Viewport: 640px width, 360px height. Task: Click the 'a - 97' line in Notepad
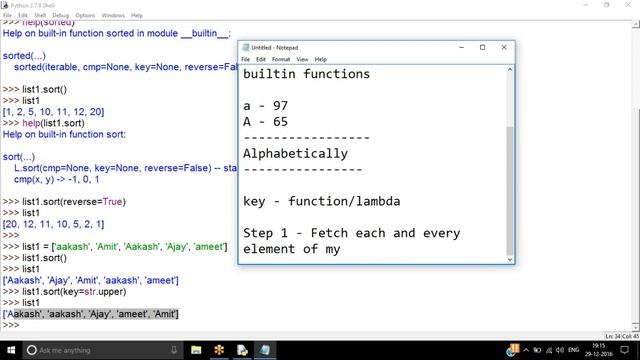tap(266, 106)
